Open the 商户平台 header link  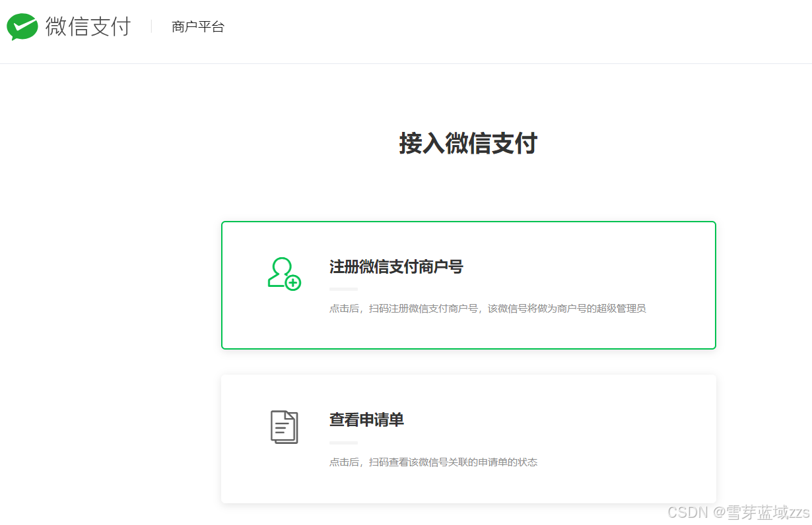[198, 27]
